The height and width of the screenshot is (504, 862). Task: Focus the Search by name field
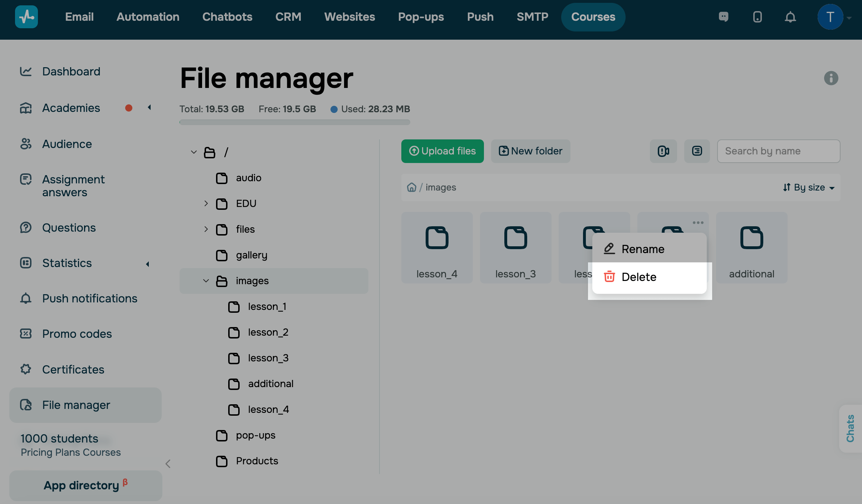coord(778,151)
